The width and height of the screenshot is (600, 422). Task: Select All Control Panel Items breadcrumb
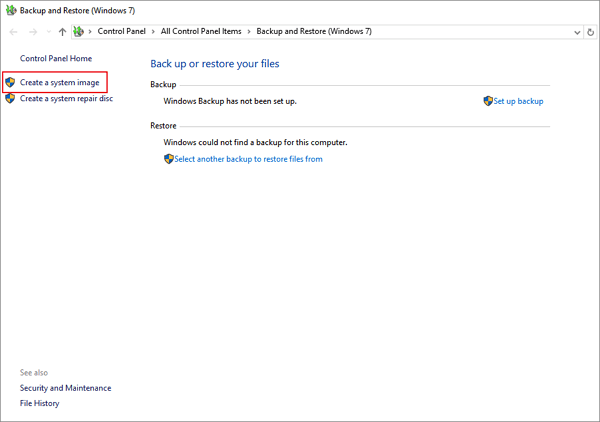pos(201,31)
